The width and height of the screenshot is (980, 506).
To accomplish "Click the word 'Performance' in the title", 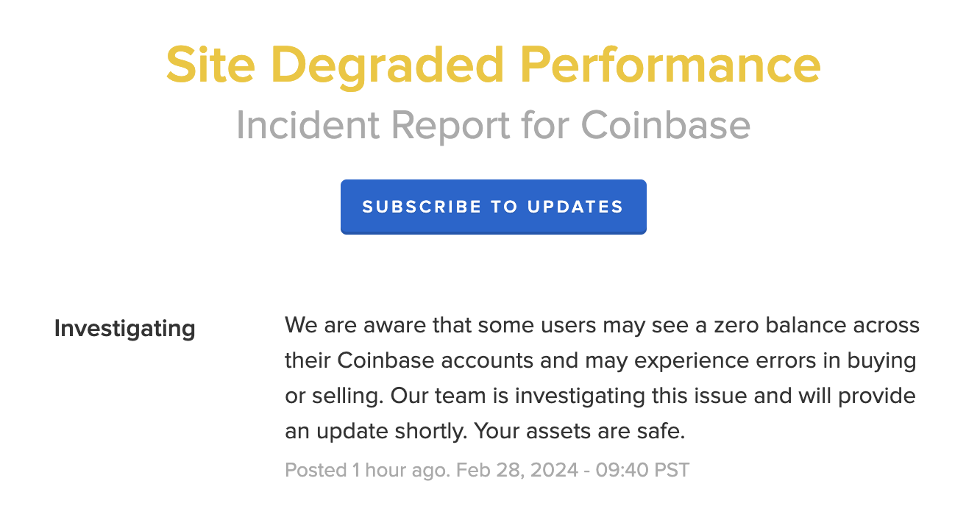I will [670, 65].
